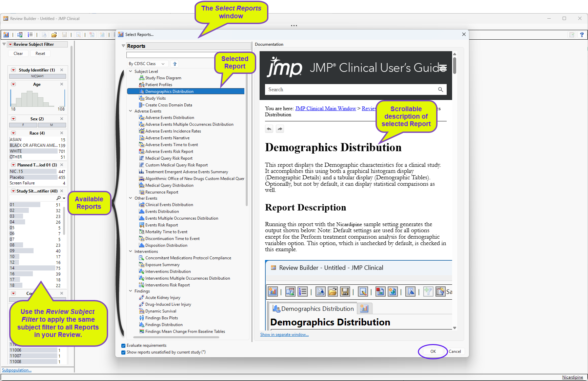The image size is (588, 381).
Task: Click the numbered list icon in Review Builder toolbar
Action: point(30,35)
